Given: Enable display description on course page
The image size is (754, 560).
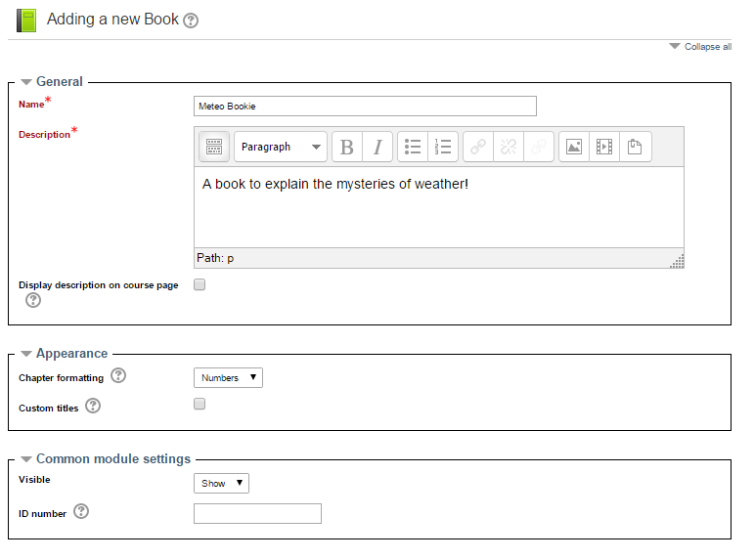Looking at the screenshot, I should pyautogui.click(x=200, y=284).
